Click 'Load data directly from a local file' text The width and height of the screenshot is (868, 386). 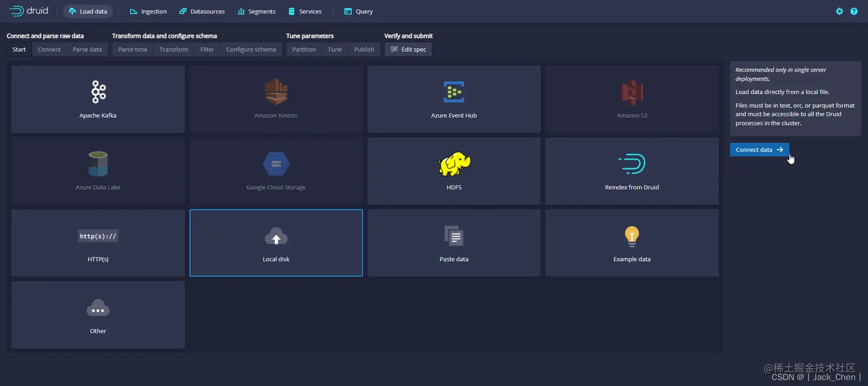pos(782,92)
